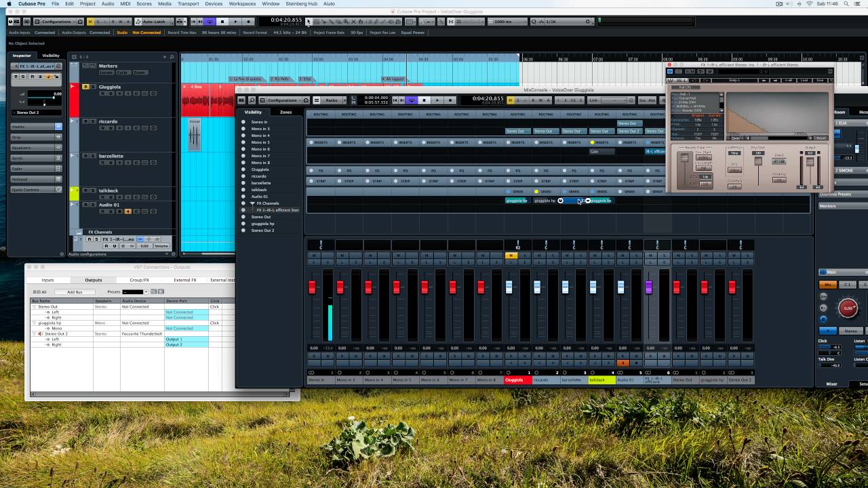Open macOS Notification Center
Viewport: 868px width, 488px height.
[859, 3]
